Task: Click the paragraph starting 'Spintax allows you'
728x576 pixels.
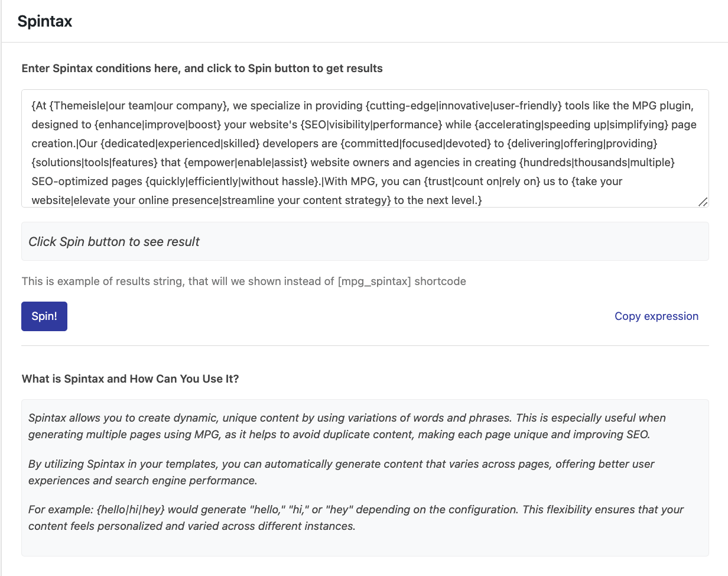Action: pos(347,426)
